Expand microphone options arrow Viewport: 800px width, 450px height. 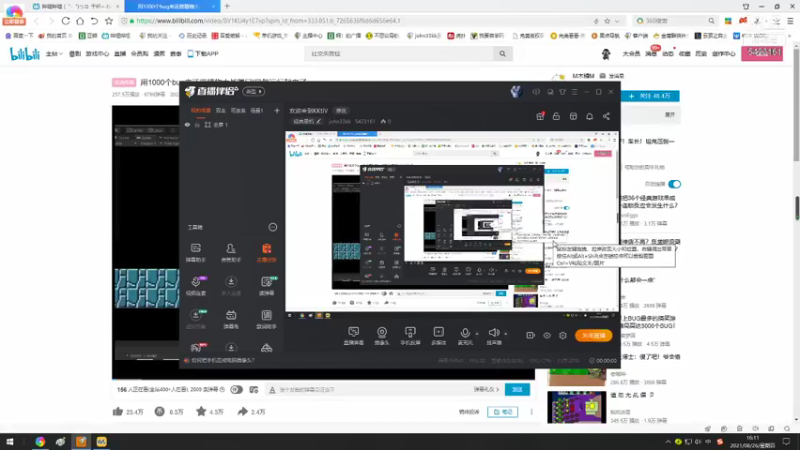[x=477, y=334]
